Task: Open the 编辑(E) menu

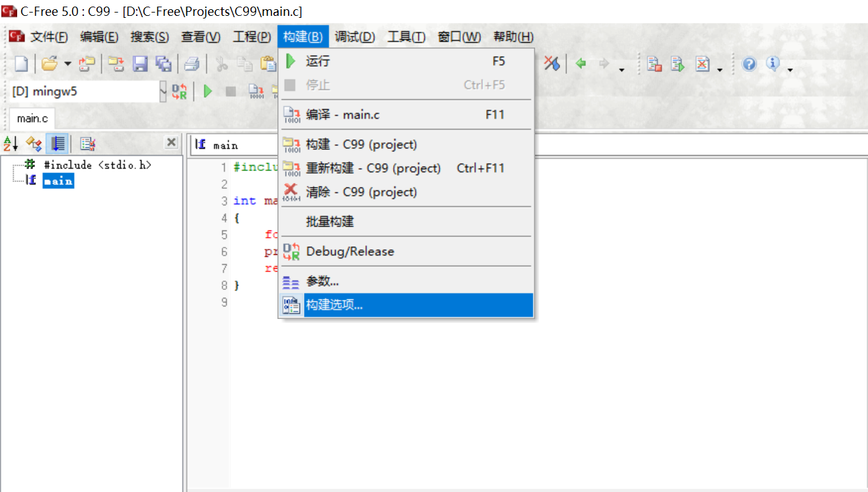Action: pyautogui.click(x=99, y=37)
